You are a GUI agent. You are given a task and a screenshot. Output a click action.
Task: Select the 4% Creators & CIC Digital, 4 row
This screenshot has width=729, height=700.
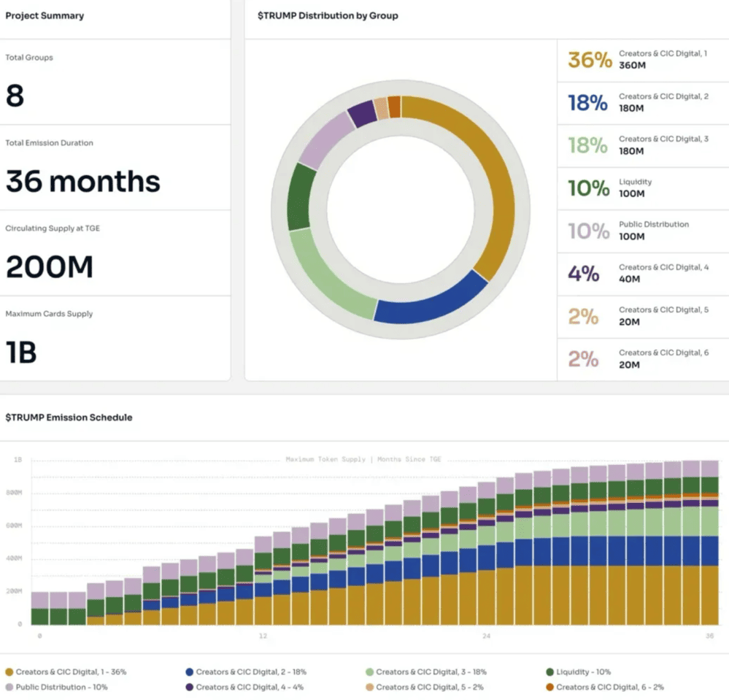click(x=642, y=274)
